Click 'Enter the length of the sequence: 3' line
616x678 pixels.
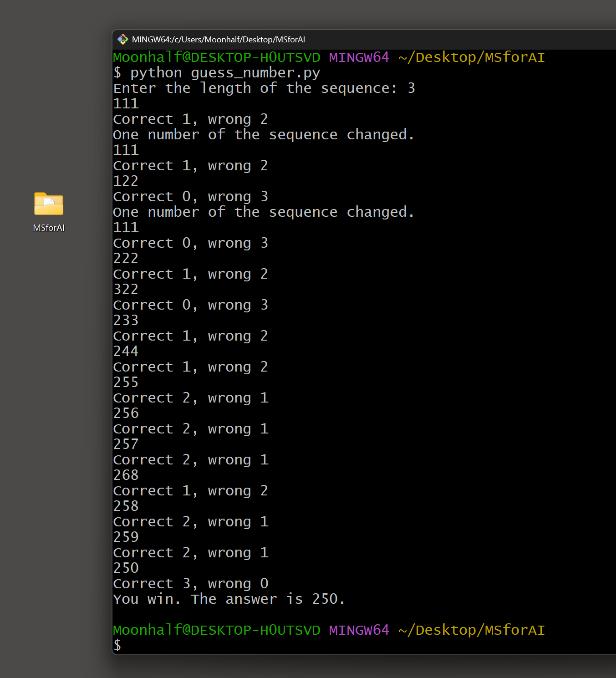pos(264,88)
